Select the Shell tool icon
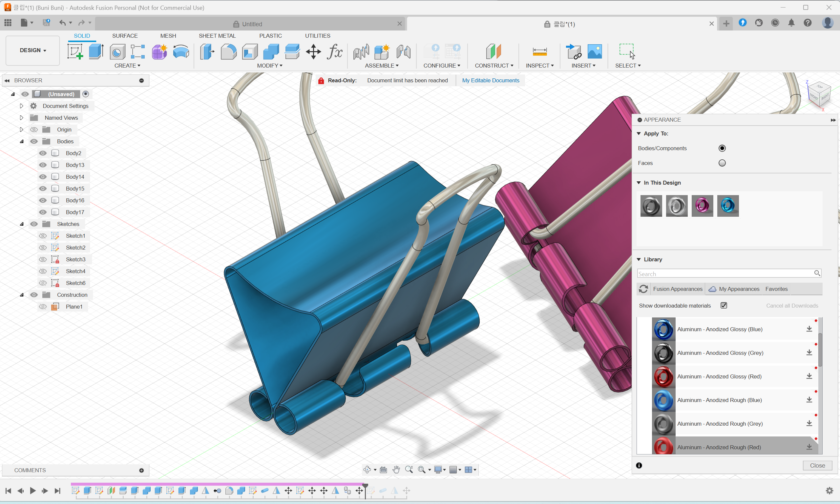Image resolution: width=840 pixels, height=504 pixels. coord(250,51)
